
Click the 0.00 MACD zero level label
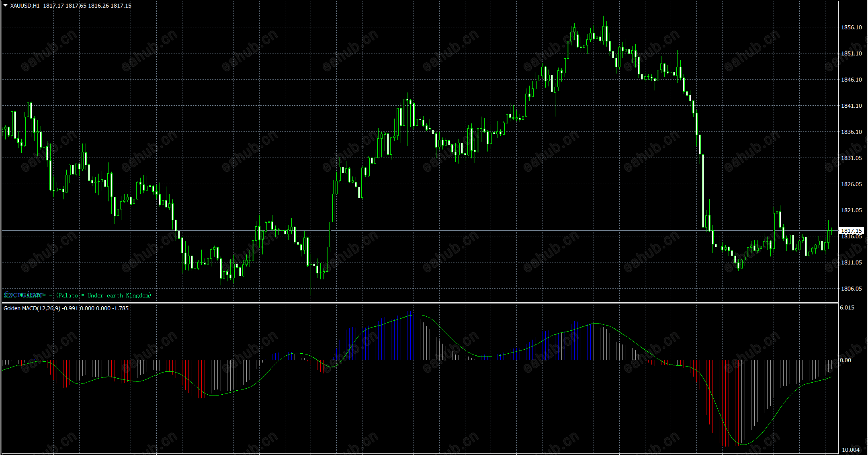pos(845,360)
